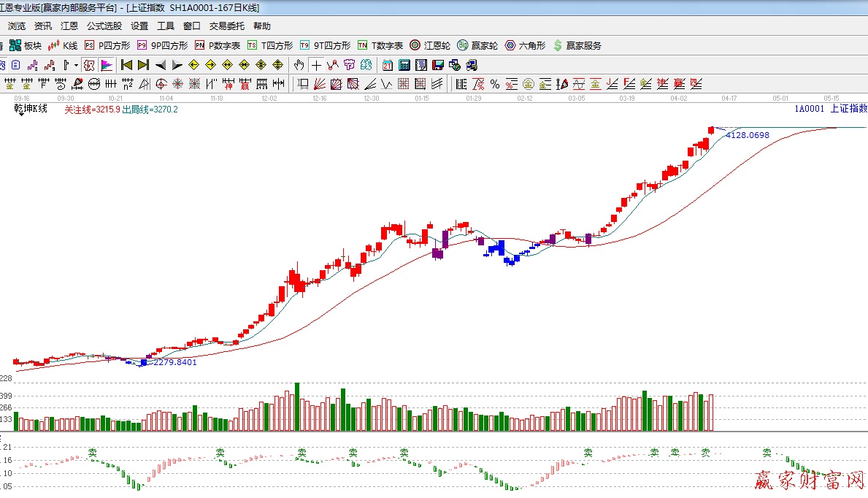Open the 交易委托 menu
868x498 pixels.
pos(227,26)
